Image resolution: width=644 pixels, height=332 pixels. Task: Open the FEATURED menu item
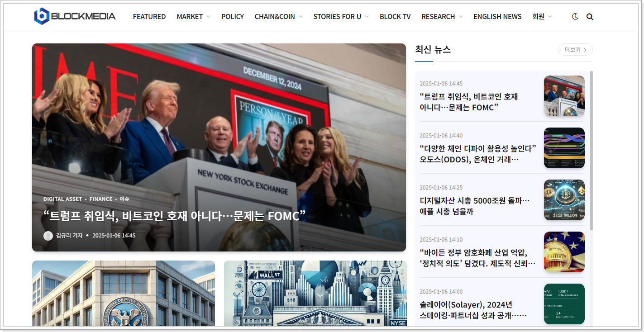[x=149, y=16]
